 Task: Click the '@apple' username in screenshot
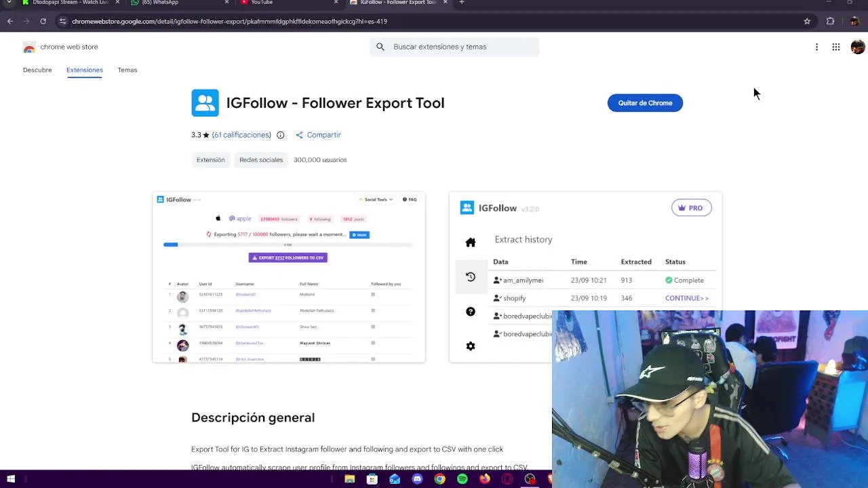point(240,218)
